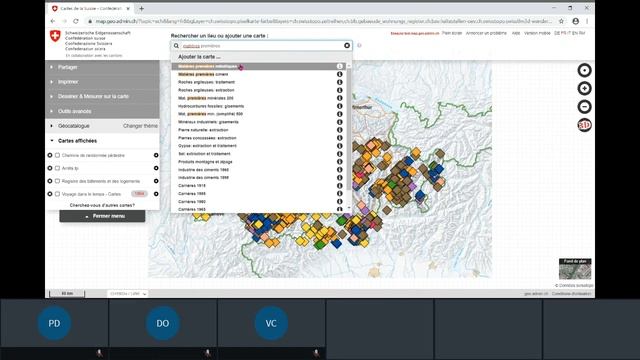Open the browser profile avatar

pyautogui.click(x=576, y=21)
